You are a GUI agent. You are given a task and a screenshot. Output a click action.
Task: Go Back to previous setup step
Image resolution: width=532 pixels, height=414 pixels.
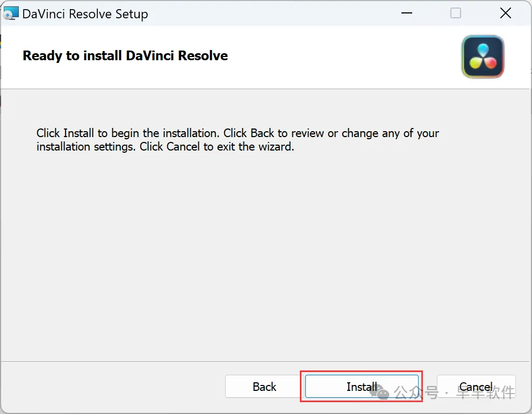(x=264, y=386)
